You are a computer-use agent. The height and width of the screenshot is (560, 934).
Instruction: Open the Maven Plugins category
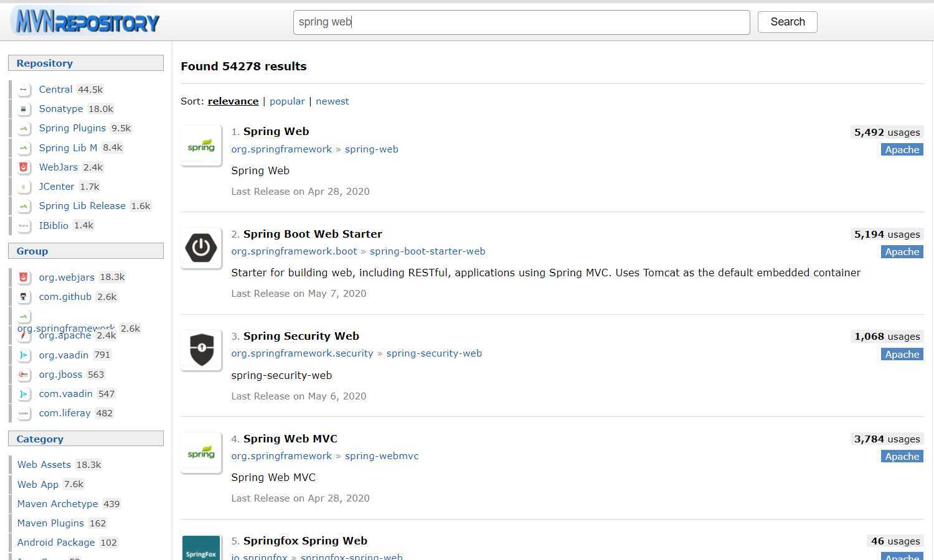pyautogui.click(x=50, y=523)
